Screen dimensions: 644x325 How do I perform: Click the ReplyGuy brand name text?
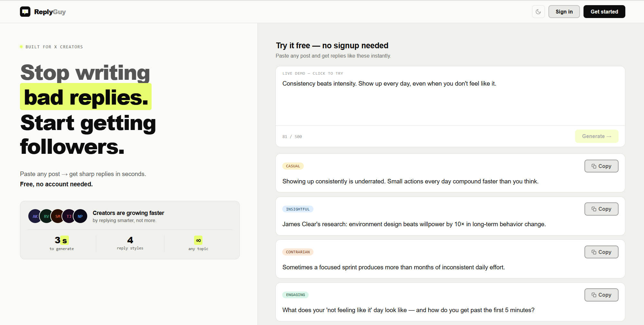pos(50,12)
